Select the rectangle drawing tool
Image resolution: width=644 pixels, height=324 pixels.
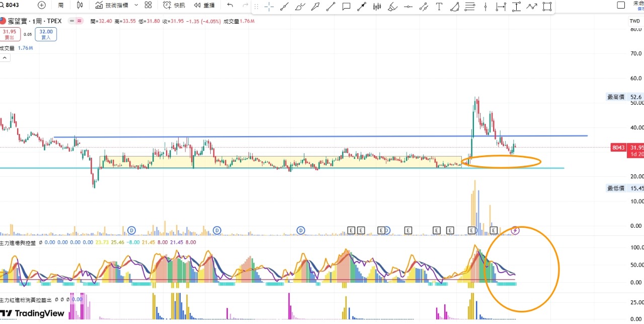point(547,7)
